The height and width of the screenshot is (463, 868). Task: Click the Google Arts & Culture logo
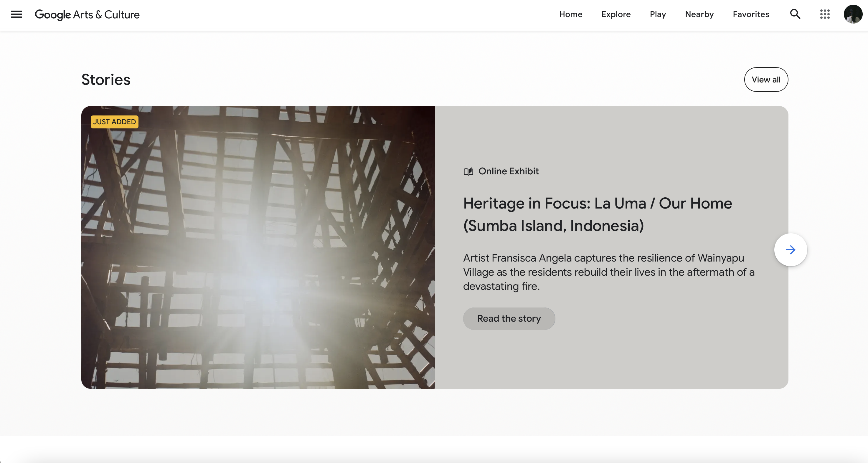click(x=87, y=14)
